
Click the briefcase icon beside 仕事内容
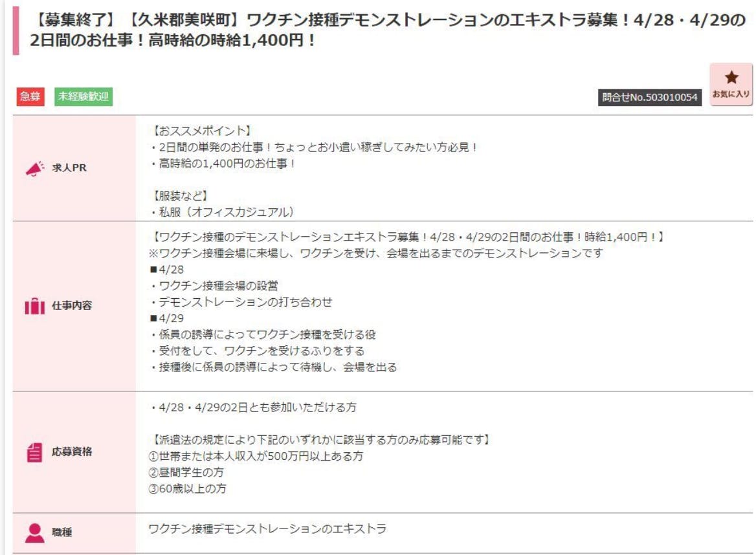point(34,307)
